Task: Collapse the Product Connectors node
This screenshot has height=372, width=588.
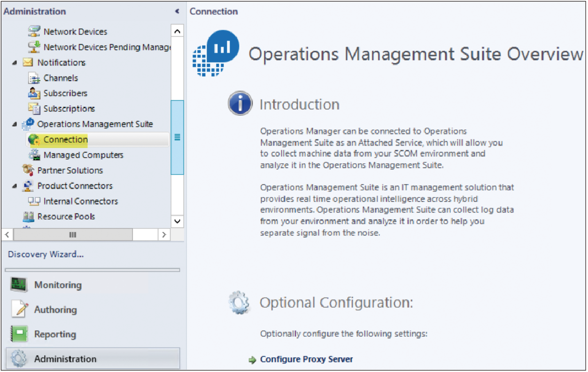Action: 15,186
